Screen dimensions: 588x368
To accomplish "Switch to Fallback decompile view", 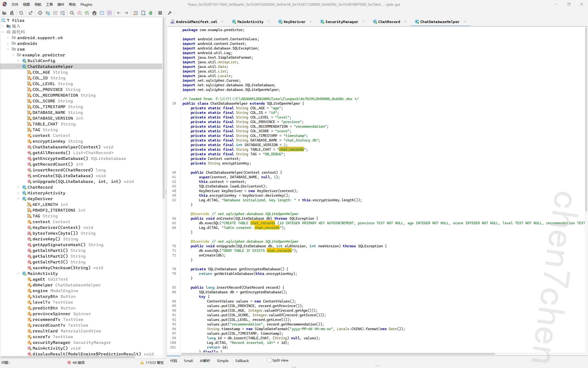I will pyautogui.click(x=242, y=361).
